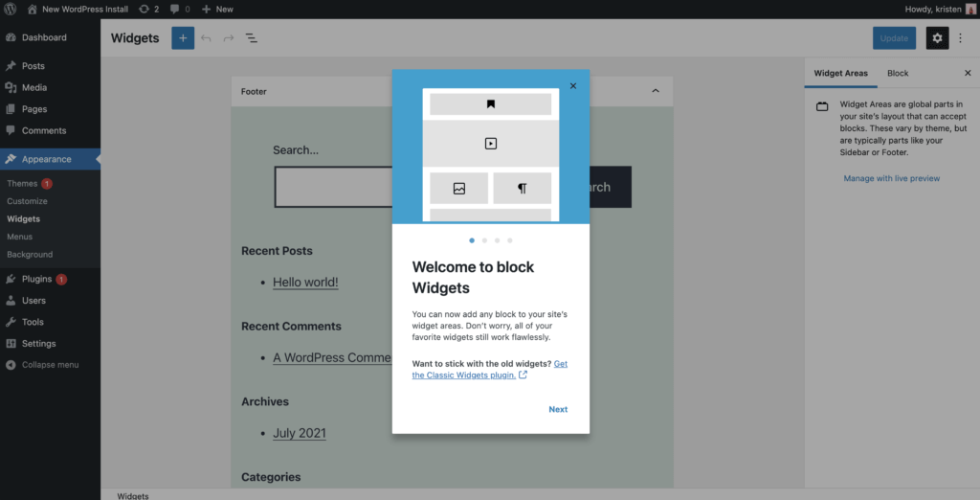
Task: Click the search widget input field
Action: pos(334,187)
